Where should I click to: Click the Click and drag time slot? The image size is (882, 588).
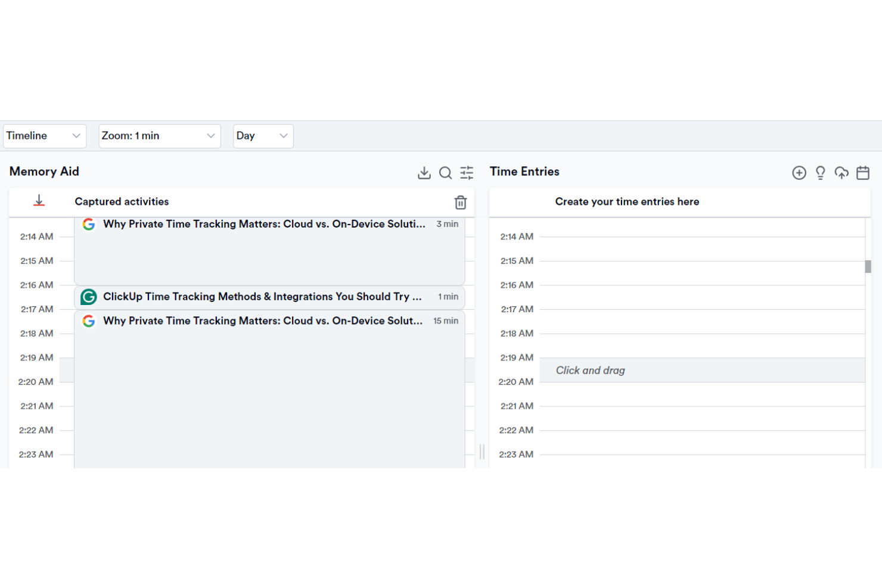coord(702,370)
